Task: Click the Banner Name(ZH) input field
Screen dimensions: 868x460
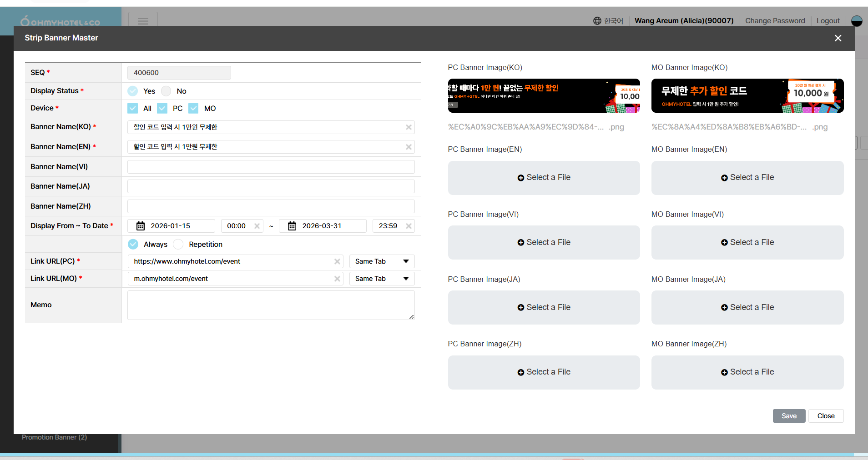Action: click(271, 206)
